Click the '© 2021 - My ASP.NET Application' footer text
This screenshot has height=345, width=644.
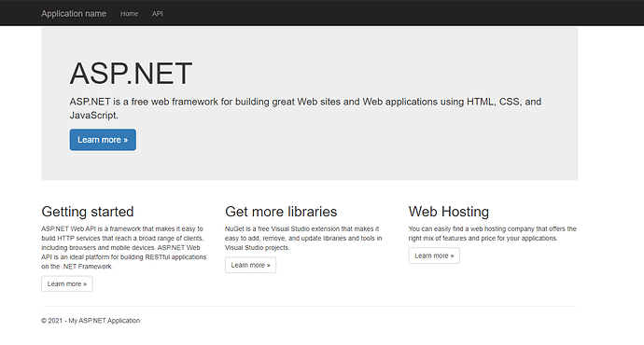(x=91, y=321)
